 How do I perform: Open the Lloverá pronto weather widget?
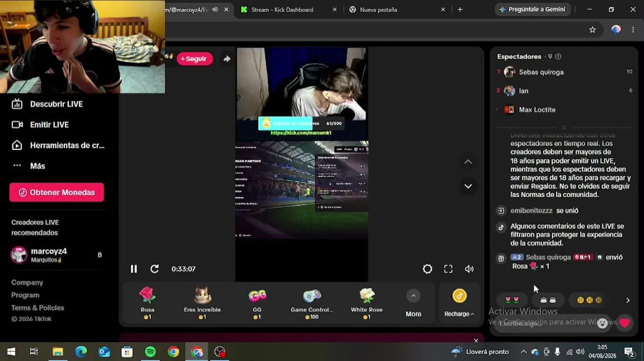coord(480,352)
